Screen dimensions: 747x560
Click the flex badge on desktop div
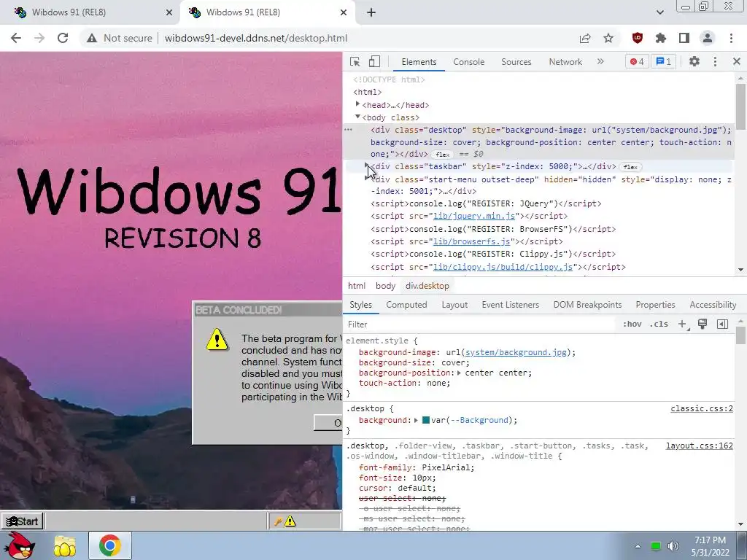[442, 155]
